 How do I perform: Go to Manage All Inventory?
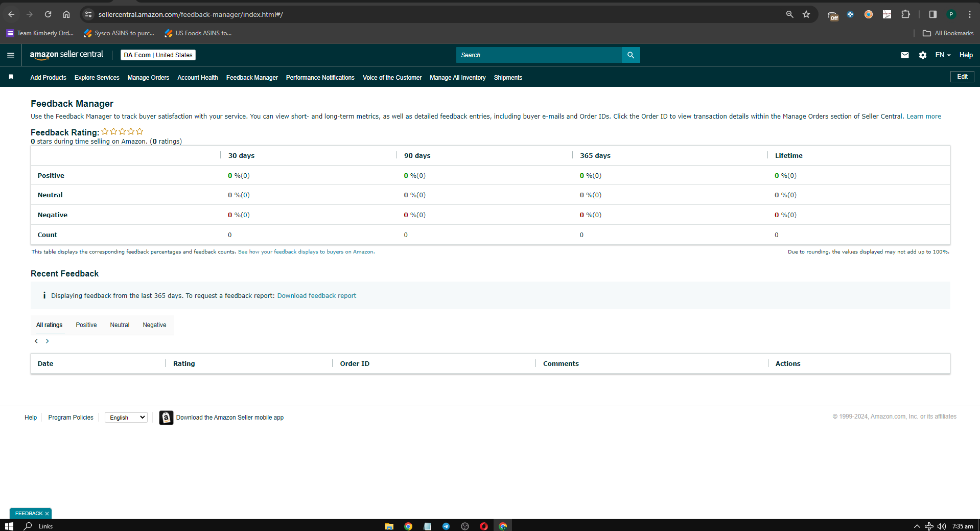457,78
